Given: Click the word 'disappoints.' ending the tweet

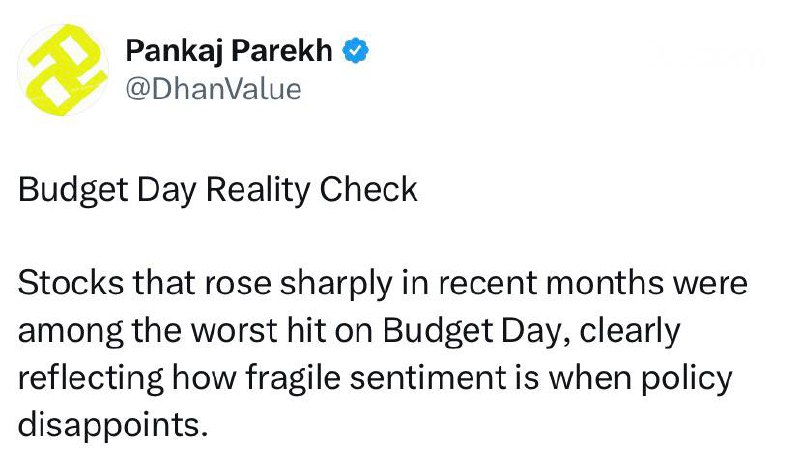Looking at the screenshot, I should tap(113, 425).
